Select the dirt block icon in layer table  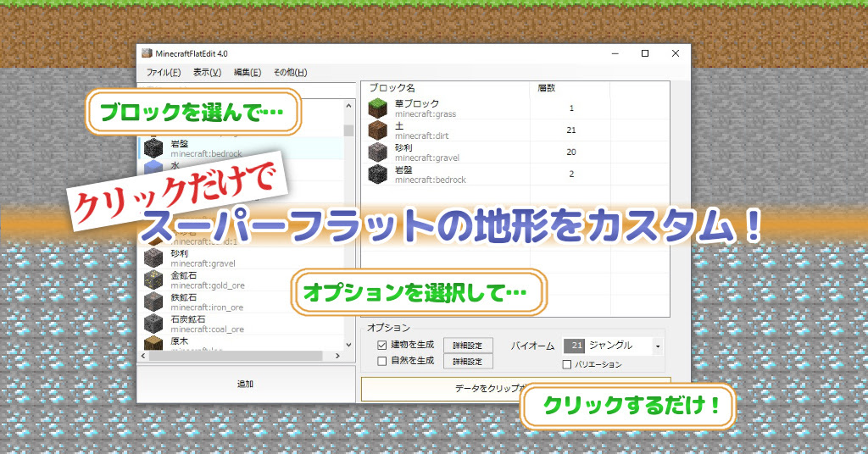(377, 130)
